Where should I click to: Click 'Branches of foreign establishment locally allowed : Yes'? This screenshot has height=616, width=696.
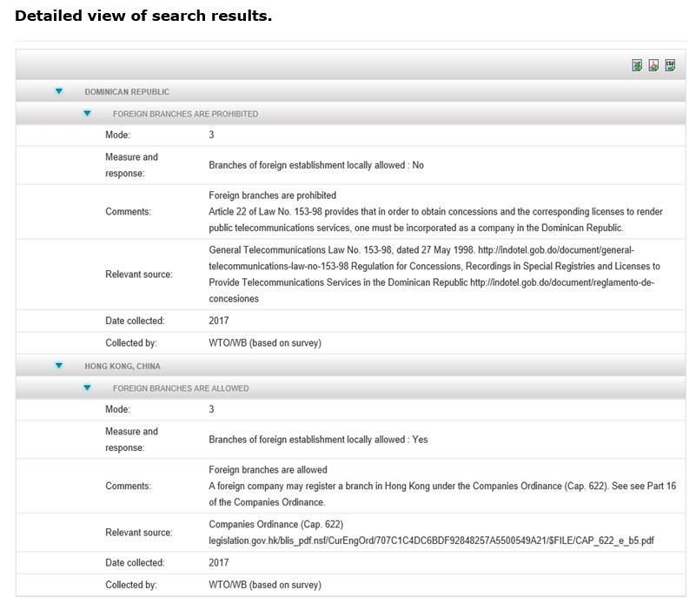pyautogui.click(x=318, y=440)
